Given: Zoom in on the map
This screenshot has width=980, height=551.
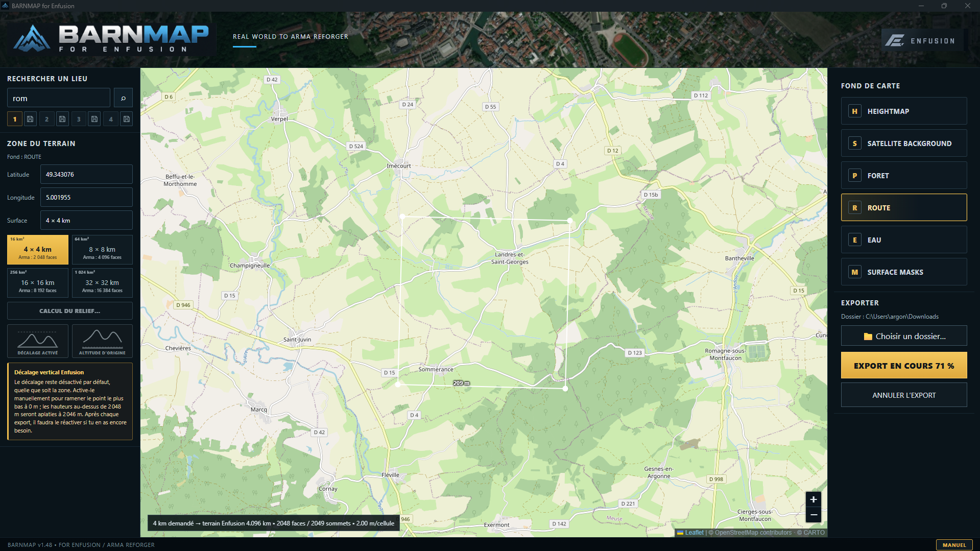Looking at the screenshot, I should [814, 499].
